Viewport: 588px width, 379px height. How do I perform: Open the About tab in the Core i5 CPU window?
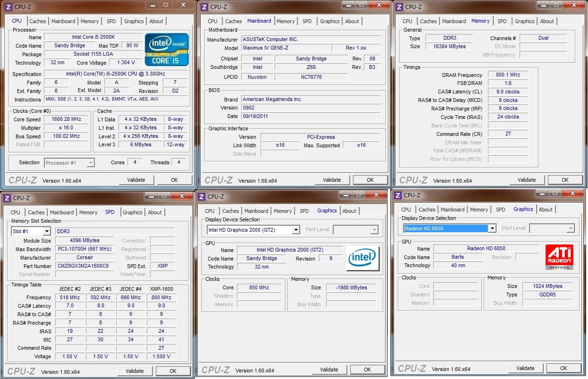[156, 21]
